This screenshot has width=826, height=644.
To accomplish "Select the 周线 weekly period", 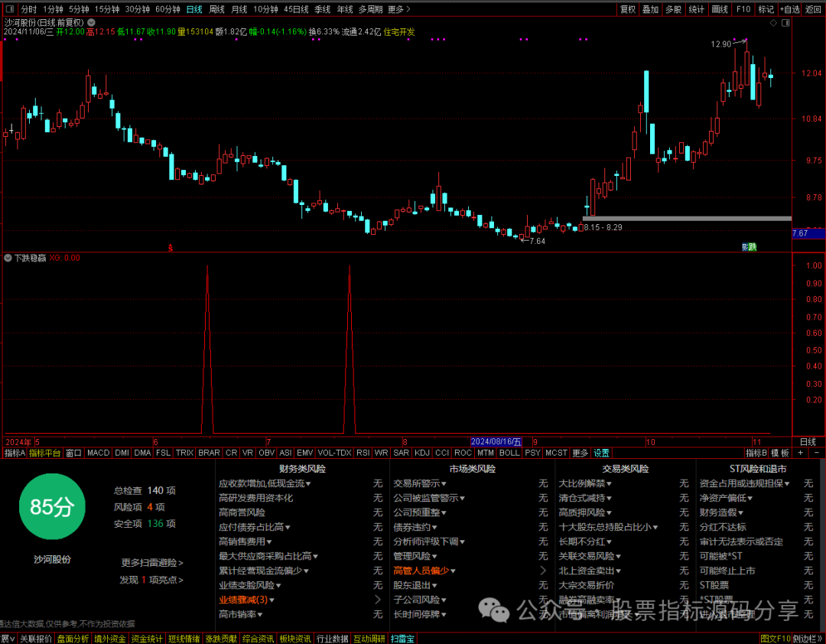I will click(x=217, y=9).
